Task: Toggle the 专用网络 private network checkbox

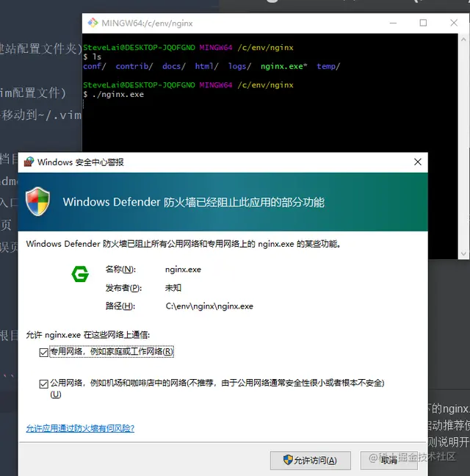Action: click(x=43, y=352)
